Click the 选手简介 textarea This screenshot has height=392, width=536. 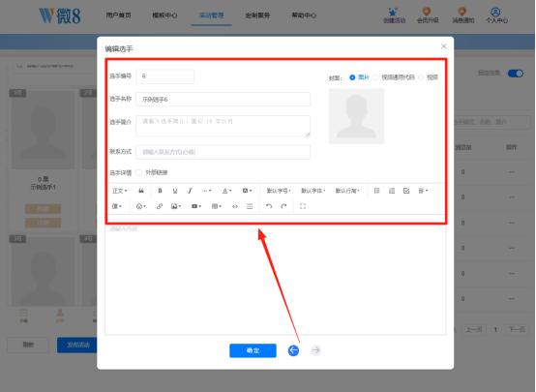[223, 126]
